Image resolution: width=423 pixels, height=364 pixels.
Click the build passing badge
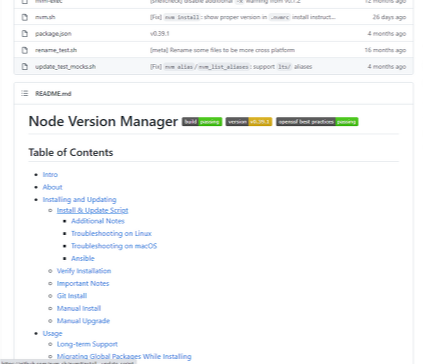point(202,122)
